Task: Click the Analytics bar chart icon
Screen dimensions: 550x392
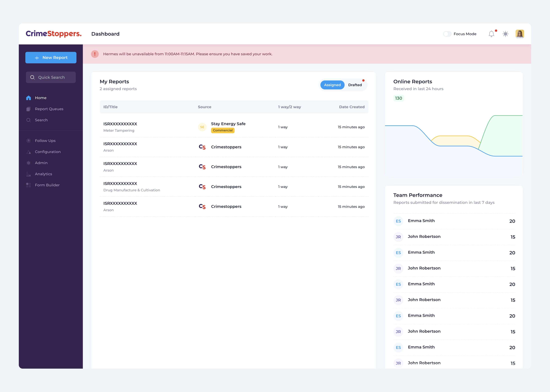Action: [x=28, y=174]
